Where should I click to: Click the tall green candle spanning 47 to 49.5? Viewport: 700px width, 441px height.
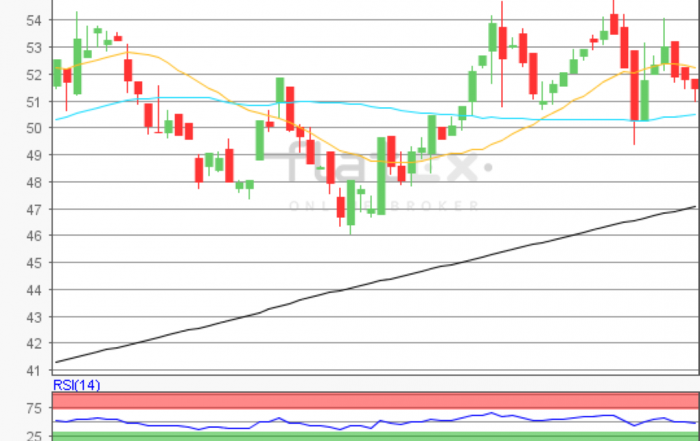(381, 175)
